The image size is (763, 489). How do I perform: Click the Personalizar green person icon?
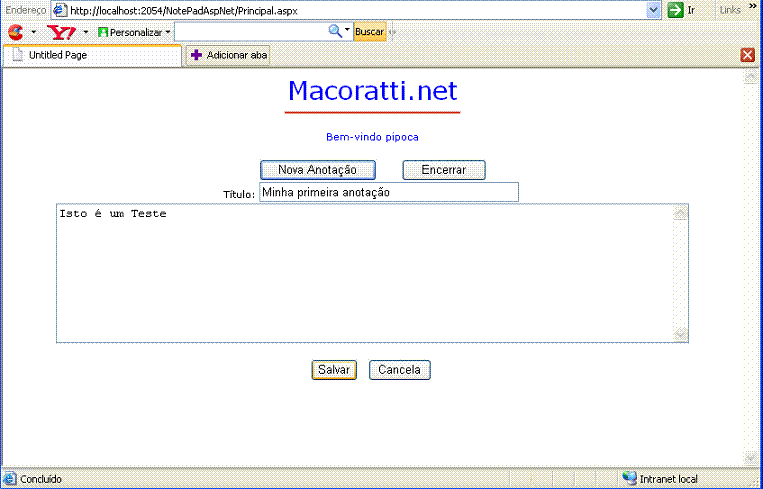coord(103,33)
